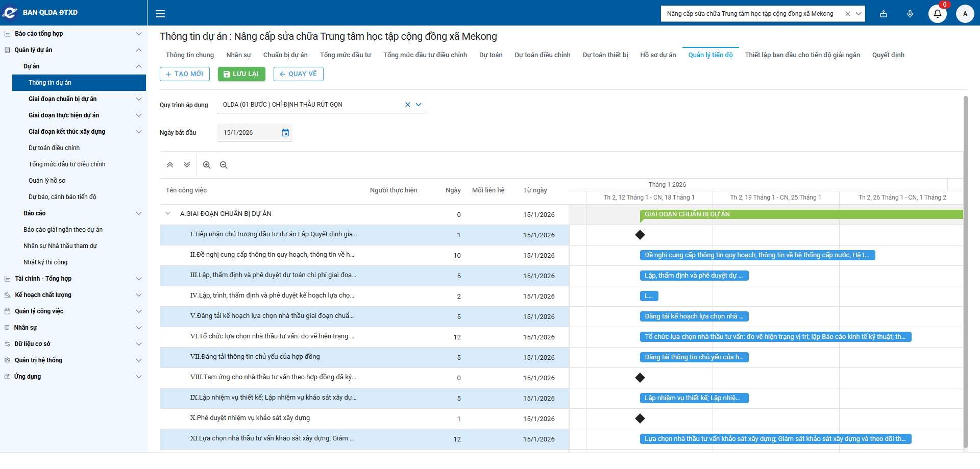Click the LƯU LẠI save button
The image size is (980, 469).
click(241, 74)
